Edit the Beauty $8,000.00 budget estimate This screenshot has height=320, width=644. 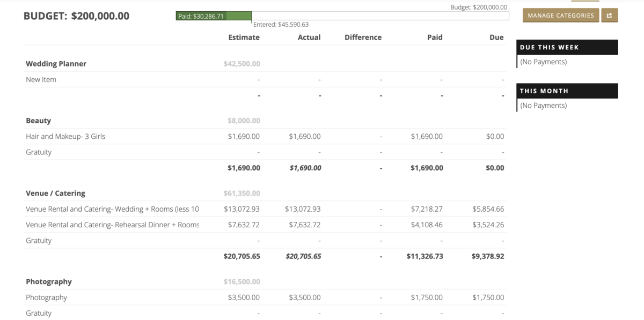244,121
